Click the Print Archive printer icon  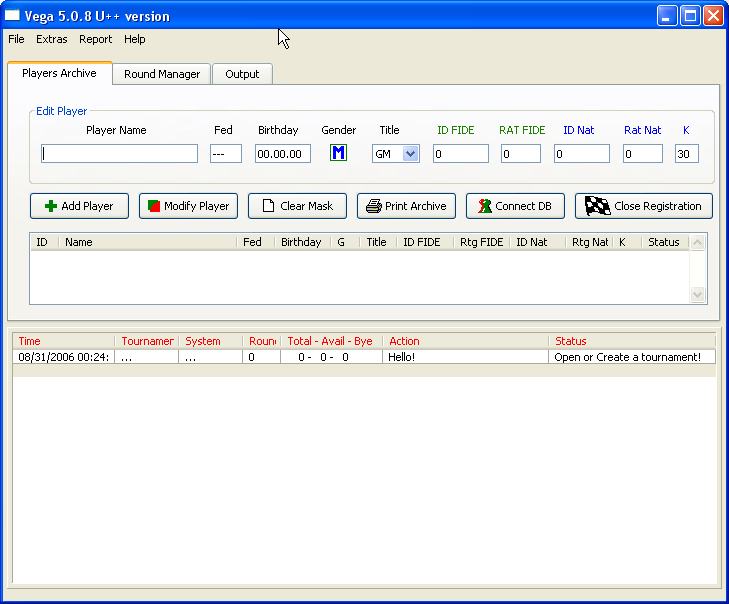click(373, 206)
